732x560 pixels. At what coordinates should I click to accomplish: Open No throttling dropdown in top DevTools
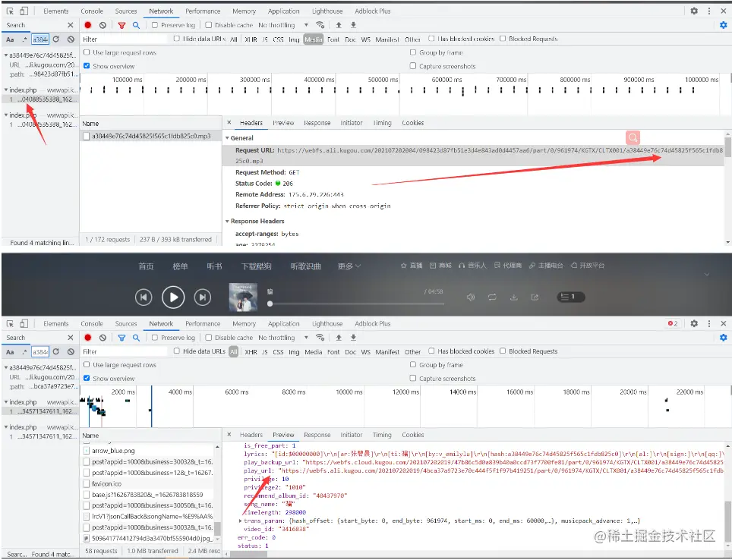point(283,25)
